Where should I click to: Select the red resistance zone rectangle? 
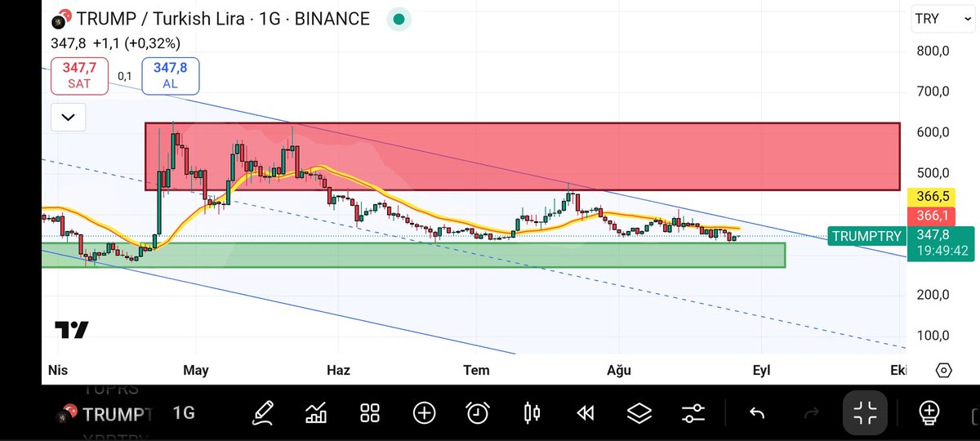523,157
